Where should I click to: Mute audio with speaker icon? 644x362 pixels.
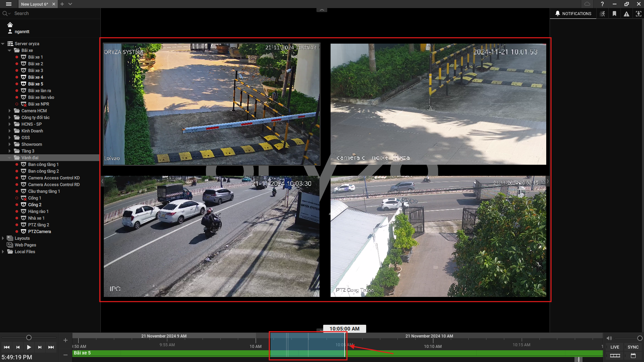point(609,338)
